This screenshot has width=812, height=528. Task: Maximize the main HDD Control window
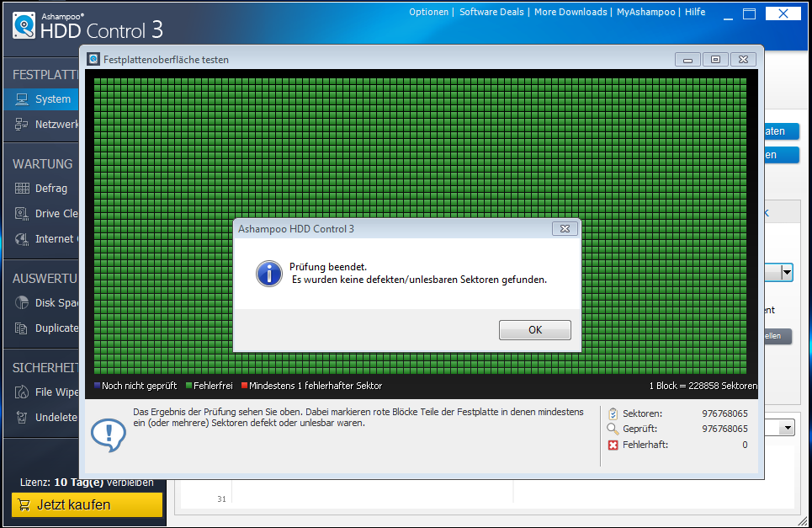click(750, 14)
